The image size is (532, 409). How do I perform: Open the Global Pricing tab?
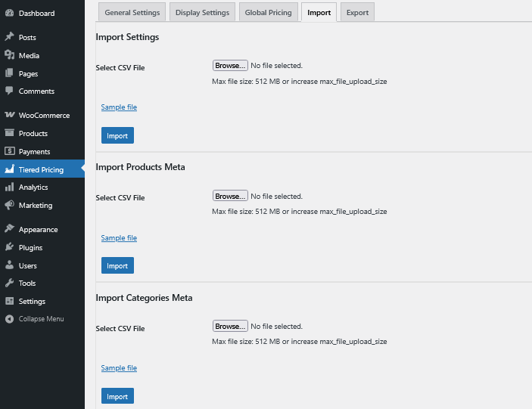coord(268,13)
